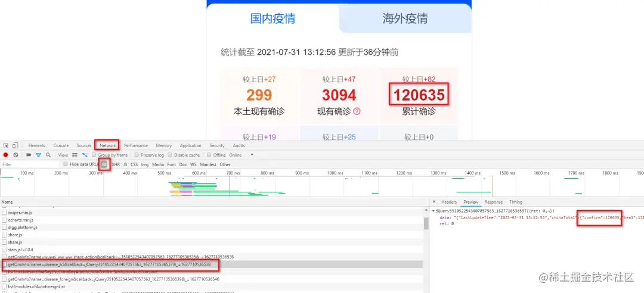This screenshot has width=644, height=293.
Task: Select the Preview tab
Action: 470,202
